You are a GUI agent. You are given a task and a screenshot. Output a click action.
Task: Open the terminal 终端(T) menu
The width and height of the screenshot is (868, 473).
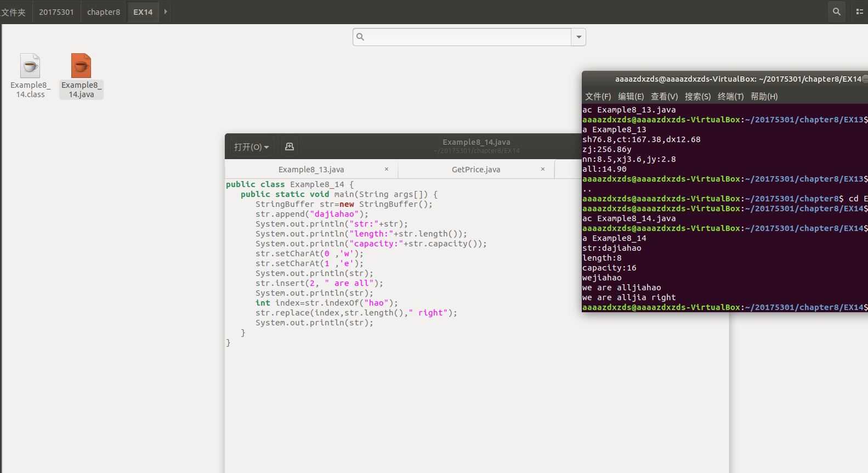click(730, 97)
